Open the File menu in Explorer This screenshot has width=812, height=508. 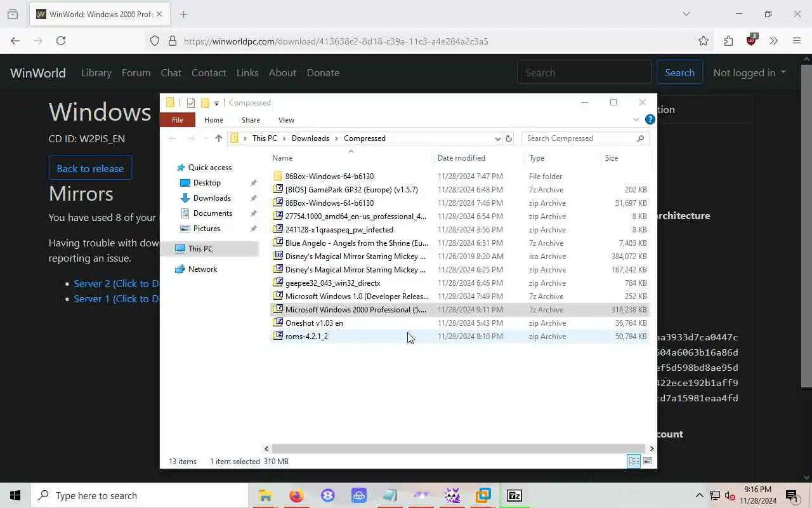coord(178,120)
